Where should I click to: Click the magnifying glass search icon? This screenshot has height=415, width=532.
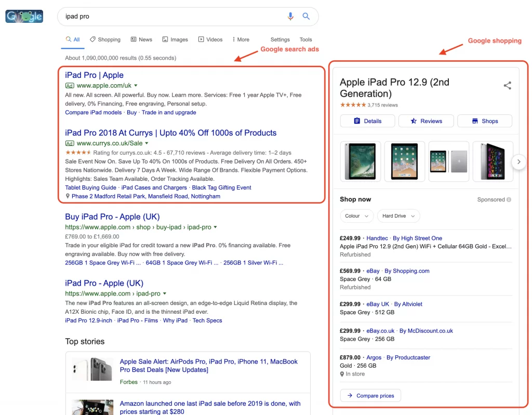pyautogui.click(x=306, y=16)
